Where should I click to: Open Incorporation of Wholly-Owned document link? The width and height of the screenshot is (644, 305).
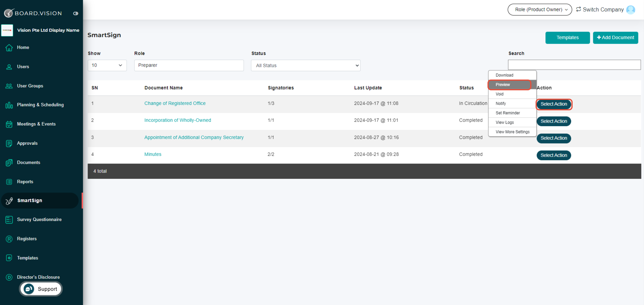tap(178, 120)
